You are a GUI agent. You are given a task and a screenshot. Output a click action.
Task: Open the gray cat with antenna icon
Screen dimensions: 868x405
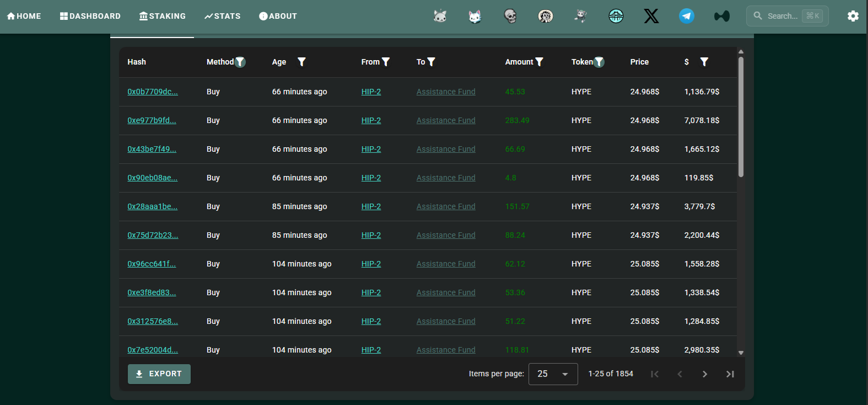pos(440,17)
